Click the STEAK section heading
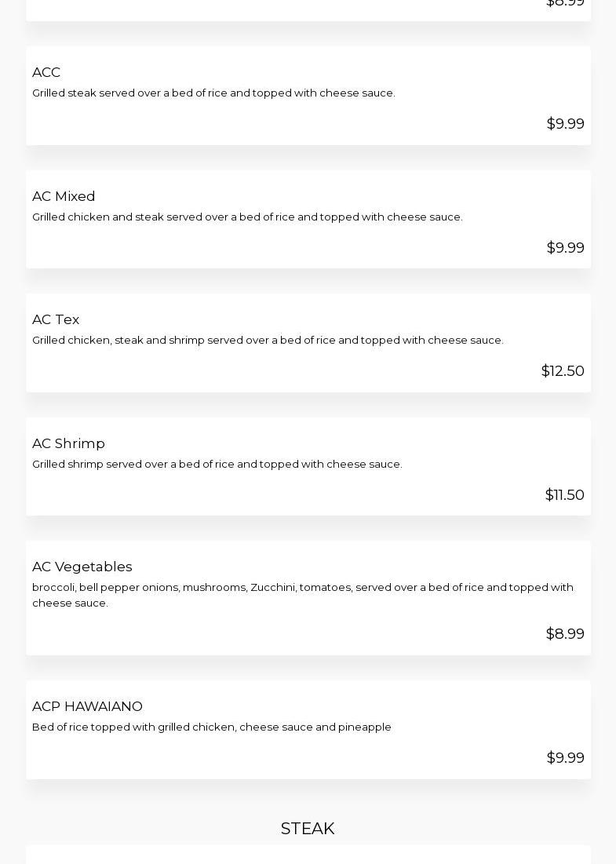Viewport: 616px width, 864px height. pos(308,829)
